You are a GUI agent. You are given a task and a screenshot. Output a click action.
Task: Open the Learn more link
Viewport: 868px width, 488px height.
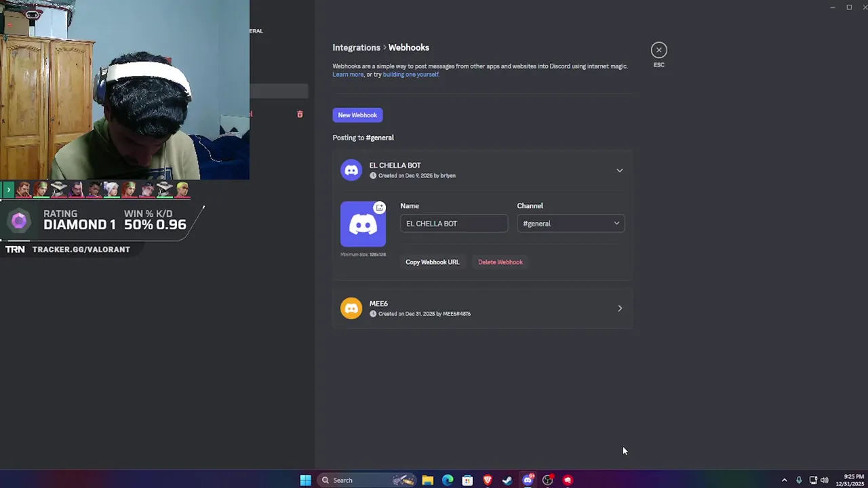348,75
